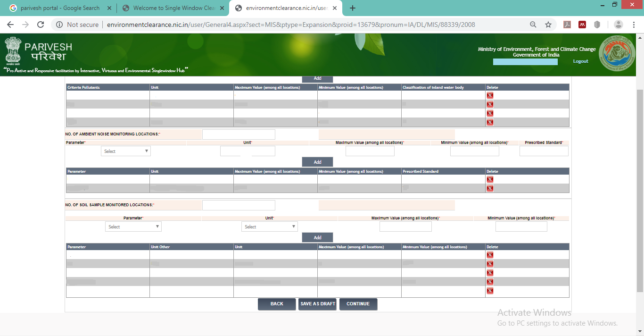The width and height of the screenshot is (644, 336).
Task: Delete last row in soil sample table
Action: click(x=490, y=291)
